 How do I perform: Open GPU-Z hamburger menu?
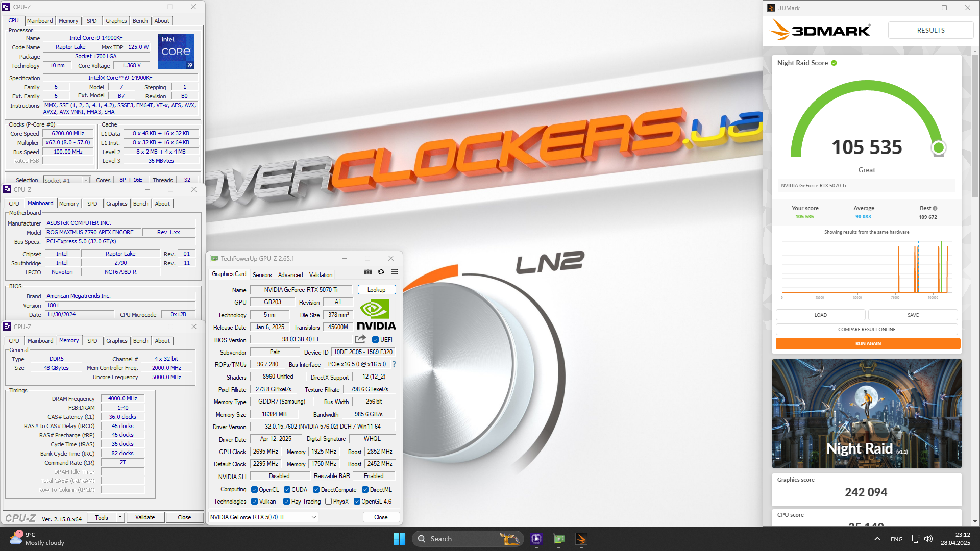click(x=394, y=272)
